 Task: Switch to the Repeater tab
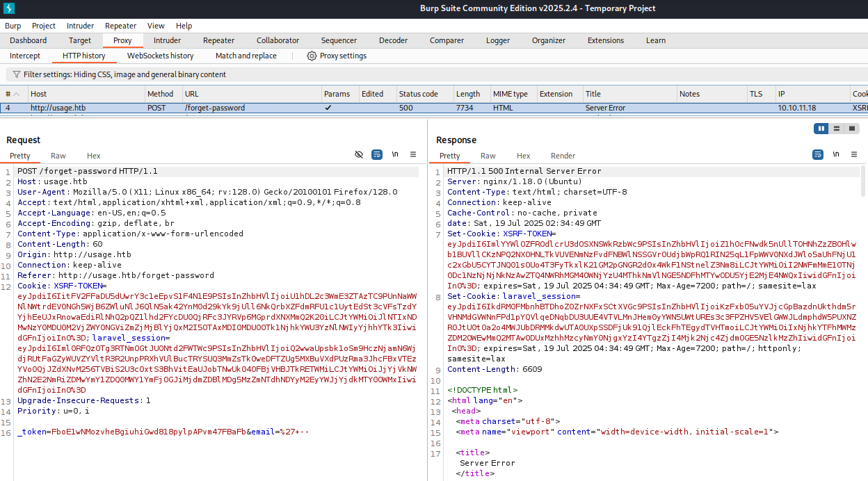pyautogui.click(x=218, y=40)
